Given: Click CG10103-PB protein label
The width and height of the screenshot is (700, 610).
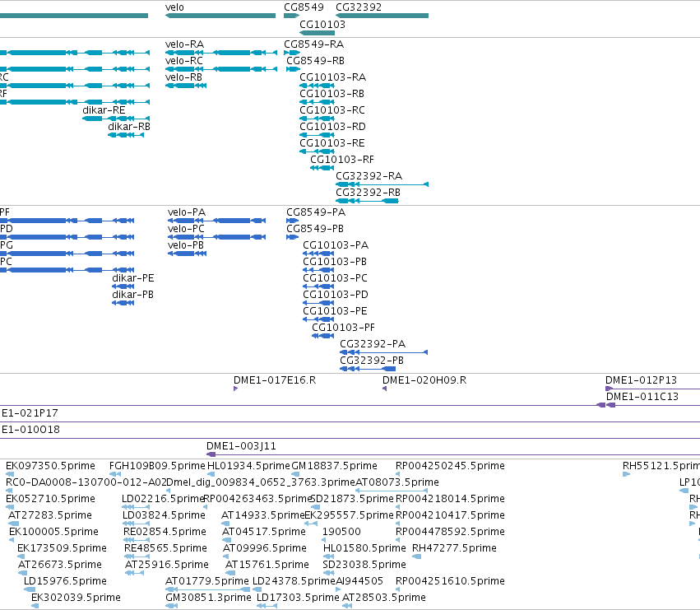Looking at the screenshot, I should (335, 262).
